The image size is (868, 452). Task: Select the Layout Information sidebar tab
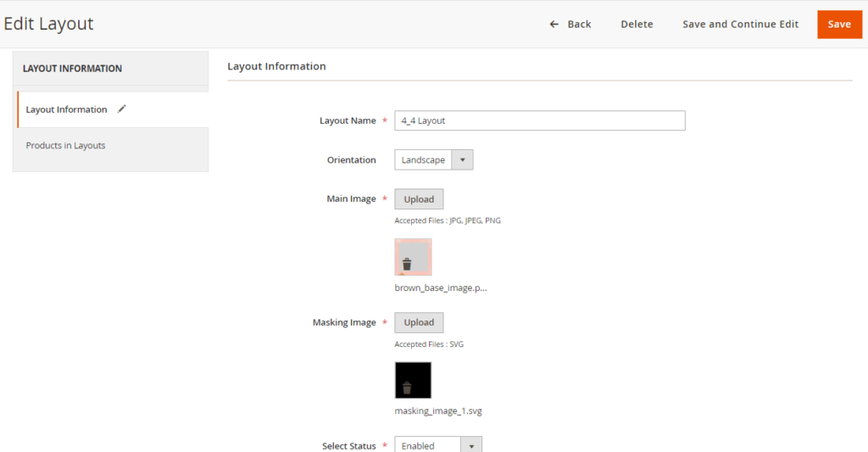pos(67,109)
